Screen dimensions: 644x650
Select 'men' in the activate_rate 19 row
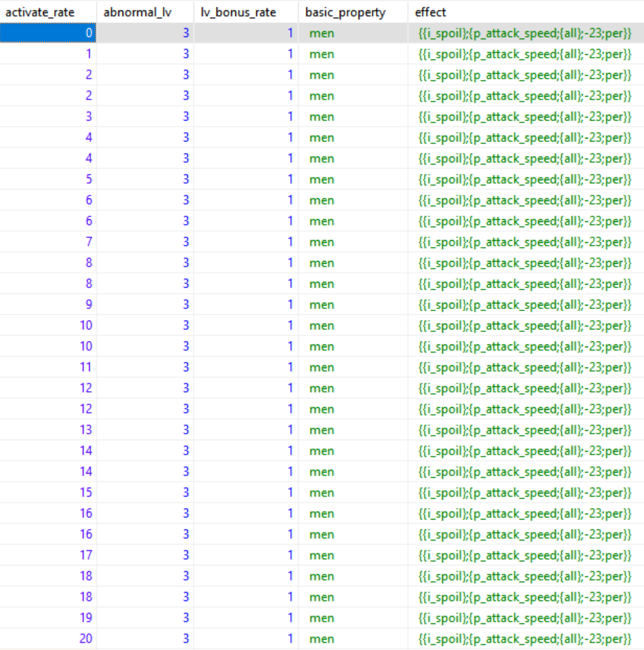(322, 618)
